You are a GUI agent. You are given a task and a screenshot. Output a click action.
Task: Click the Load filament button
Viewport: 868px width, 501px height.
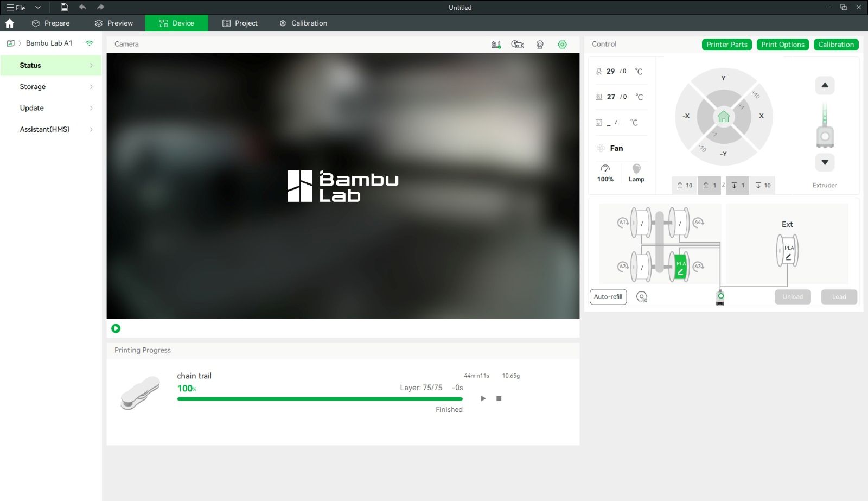(839, 297)
